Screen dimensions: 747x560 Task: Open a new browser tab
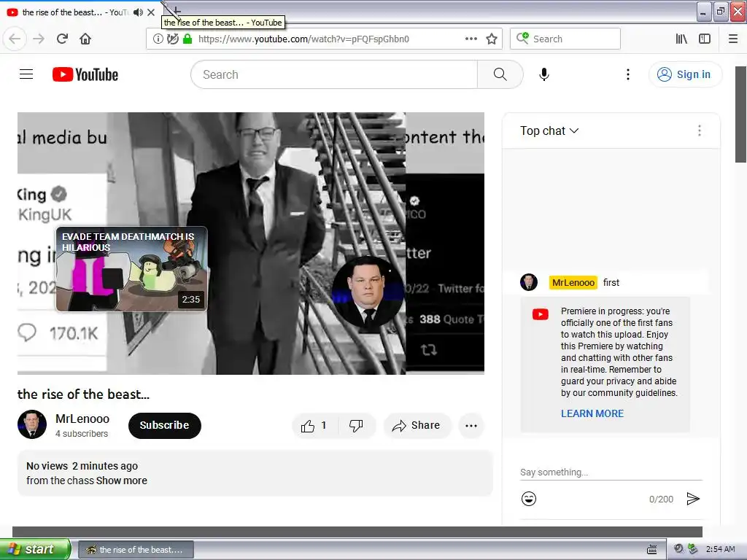coord(177,10)
